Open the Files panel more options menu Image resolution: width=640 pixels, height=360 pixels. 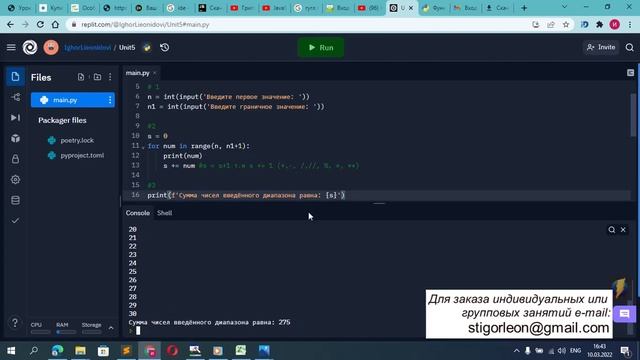[x=110, y=77]
